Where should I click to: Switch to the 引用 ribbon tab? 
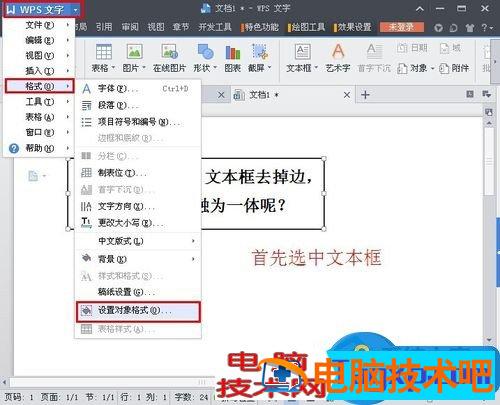104,27
